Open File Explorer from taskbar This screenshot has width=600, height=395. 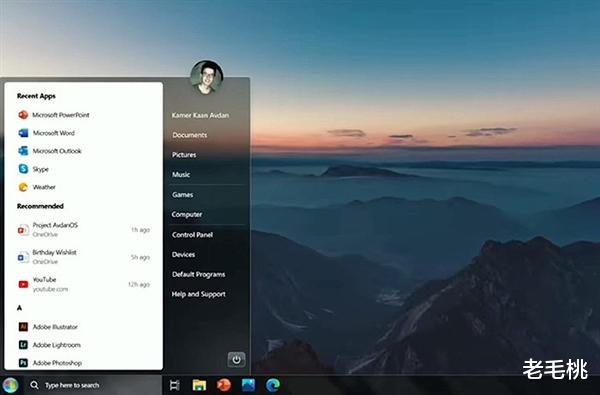pyautogui.click(x=199, y=385)
